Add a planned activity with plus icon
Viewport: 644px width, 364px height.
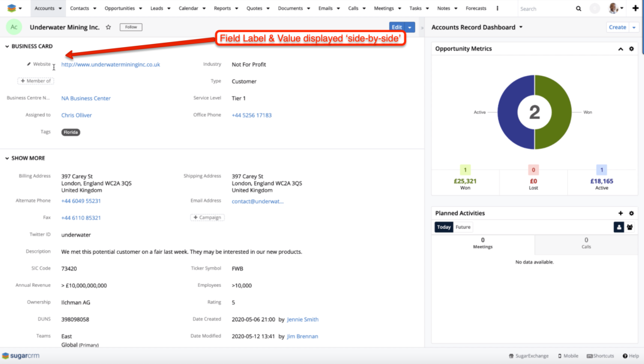621,213
